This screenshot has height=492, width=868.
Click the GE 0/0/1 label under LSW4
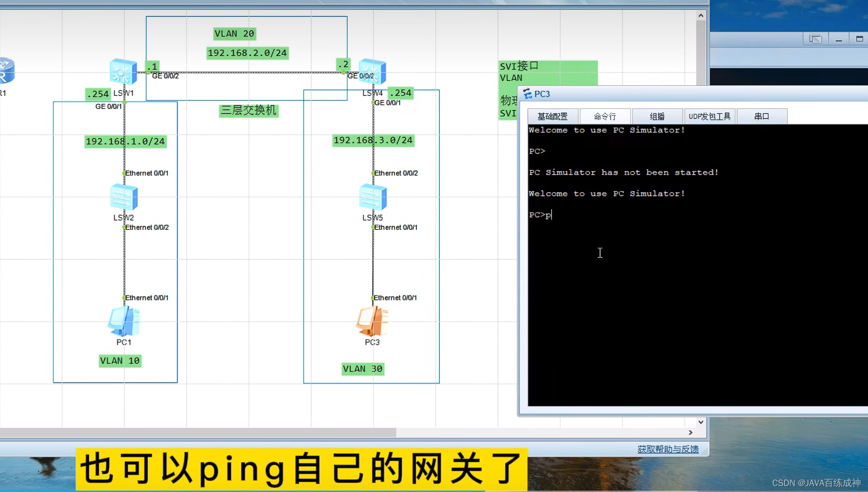(387, 103)
